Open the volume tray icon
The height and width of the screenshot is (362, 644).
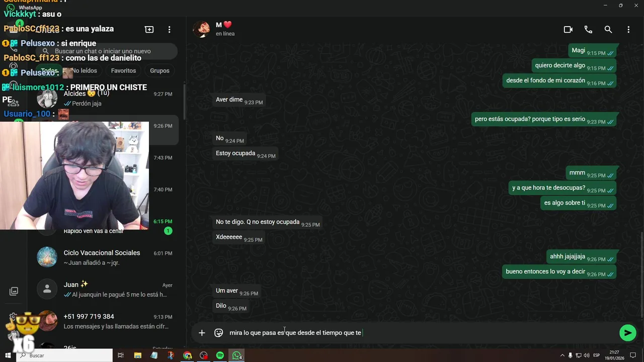pos(586,355)
